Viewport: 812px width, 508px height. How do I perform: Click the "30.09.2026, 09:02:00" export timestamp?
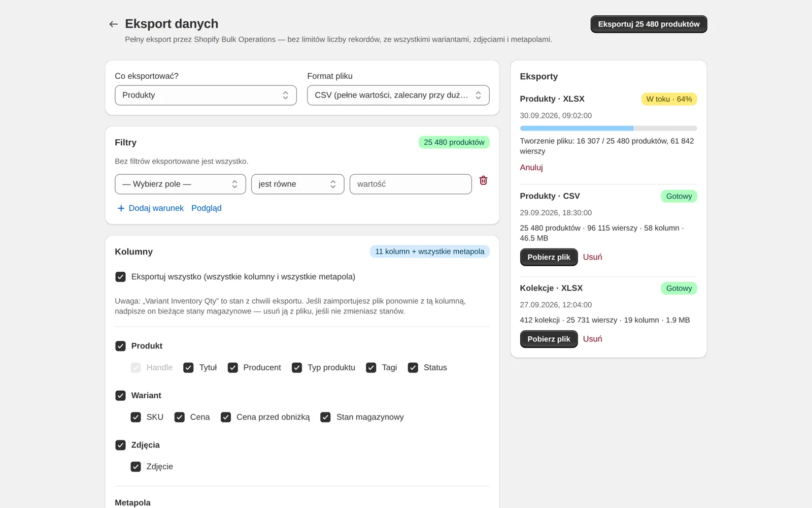click(556, 116)
